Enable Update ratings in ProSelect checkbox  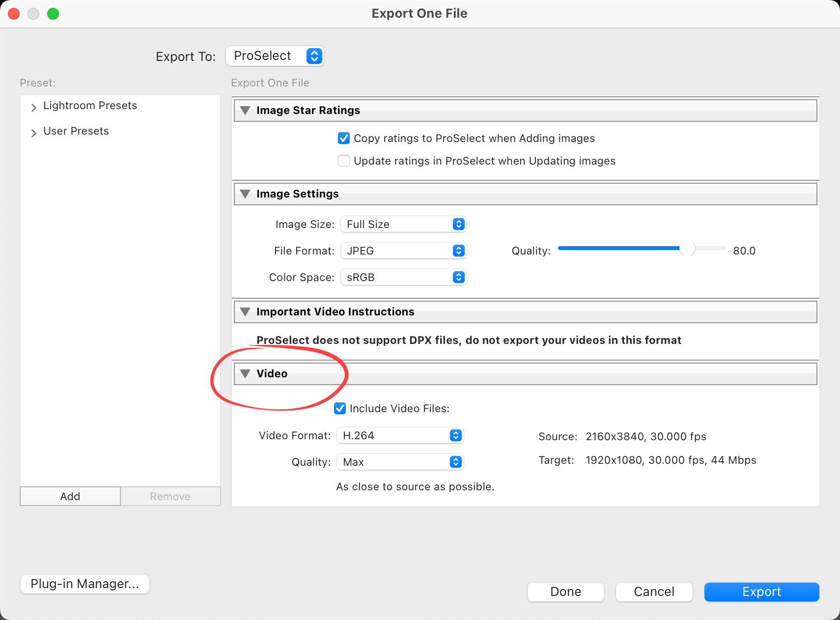pyautogui.click(x=344, y=161)
